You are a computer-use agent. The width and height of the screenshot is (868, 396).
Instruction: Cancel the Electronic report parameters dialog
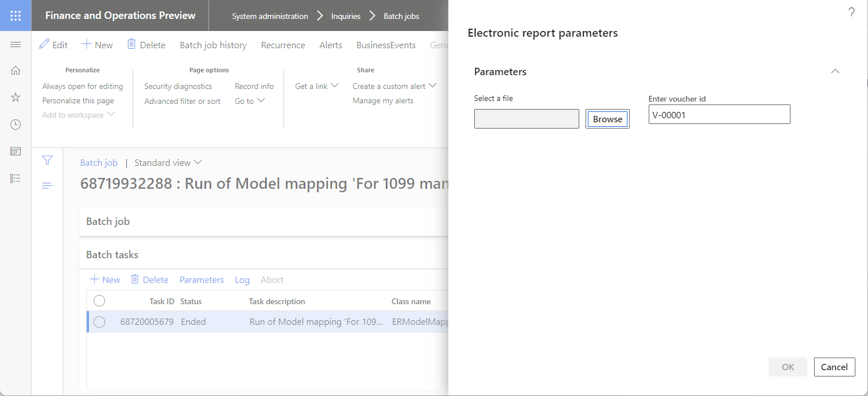click(x=834, y=367)
